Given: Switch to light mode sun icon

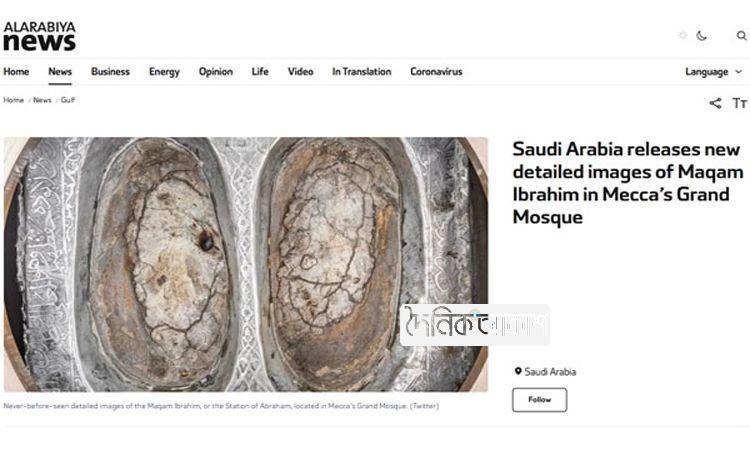Looking at the screenshot, I should (683, 35).
